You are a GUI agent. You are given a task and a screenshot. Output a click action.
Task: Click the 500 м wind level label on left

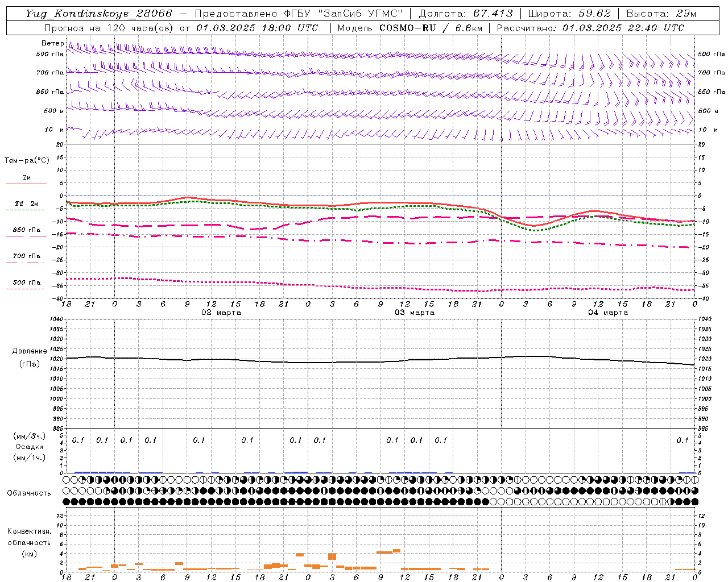point(54,111)
